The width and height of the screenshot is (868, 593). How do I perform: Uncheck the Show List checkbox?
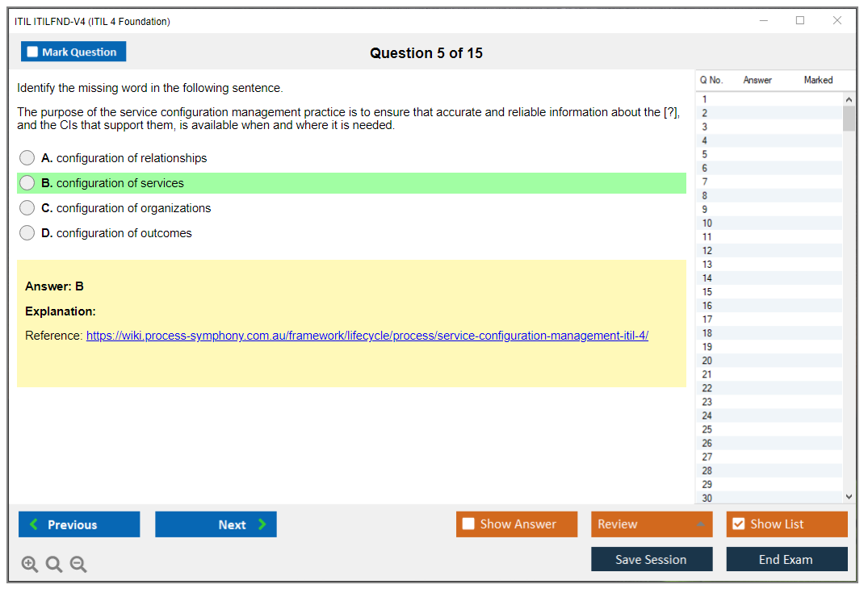click(738, 524)
